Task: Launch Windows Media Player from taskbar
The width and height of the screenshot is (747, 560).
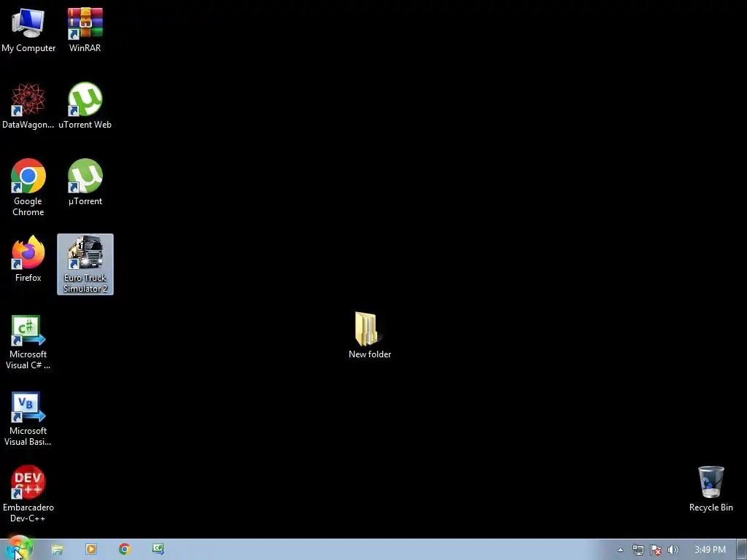Action: [91, 550]
